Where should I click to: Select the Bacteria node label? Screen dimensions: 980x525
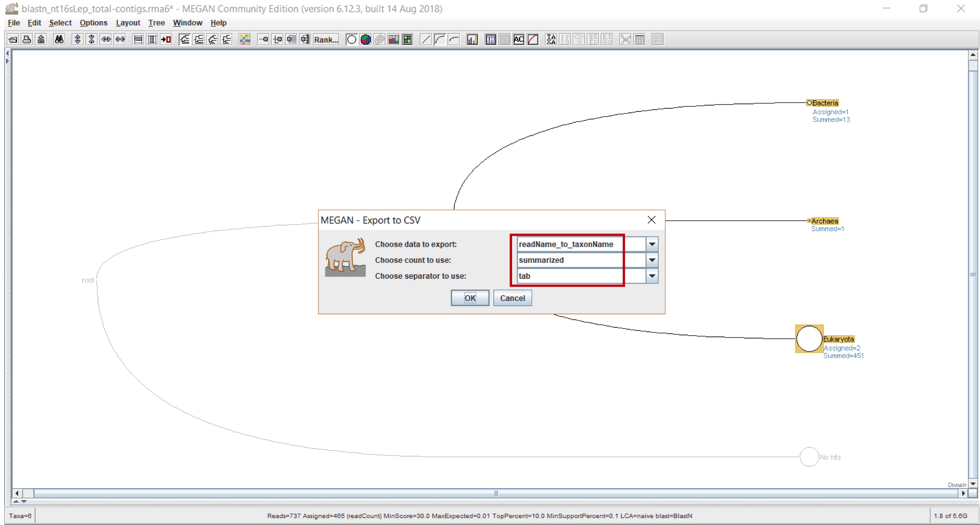coord(825,103)
